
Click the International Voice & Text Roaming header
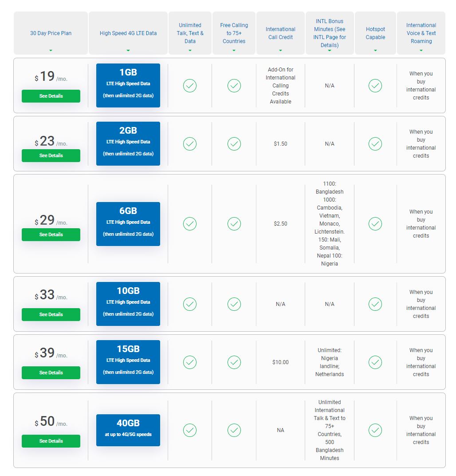point(421,33)
